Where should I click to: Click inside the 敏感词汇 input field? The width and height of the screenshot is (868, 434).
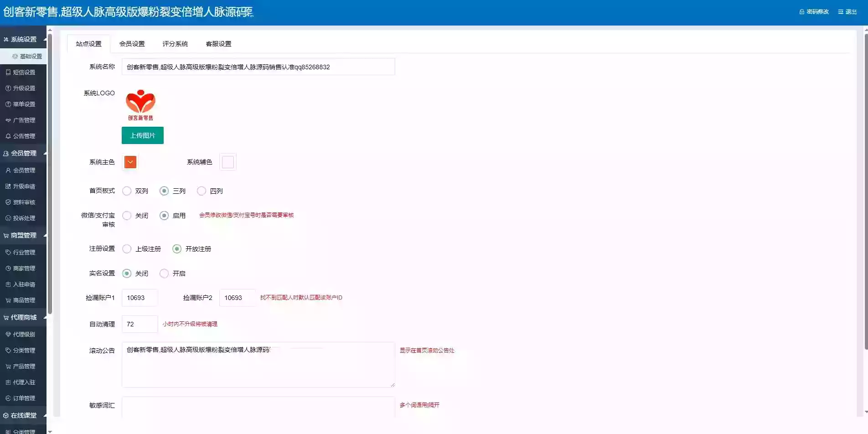(x=258, y=408)
